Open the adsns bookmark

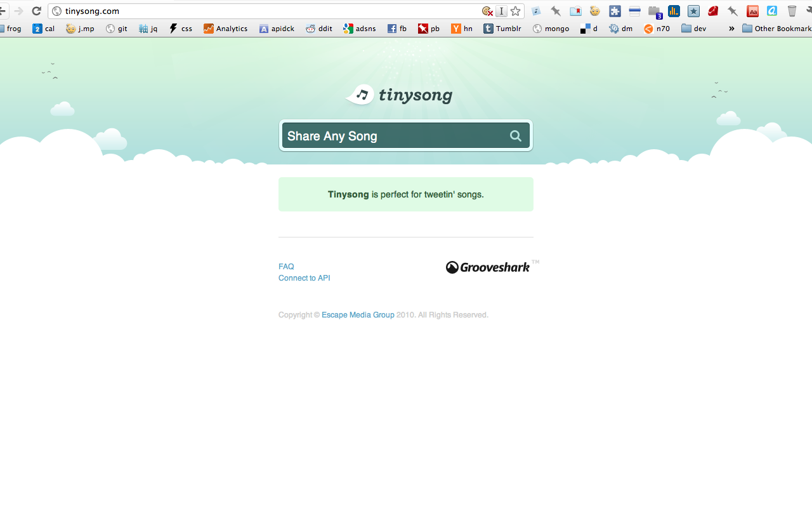[x=360, y=29]
